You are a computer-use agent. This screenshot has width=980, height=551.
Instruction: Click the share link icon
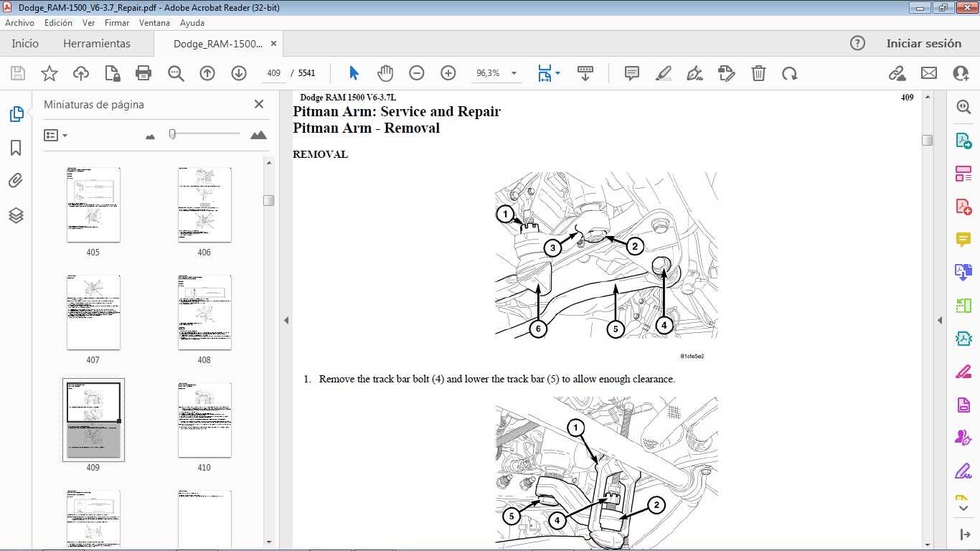click(897, 73)
